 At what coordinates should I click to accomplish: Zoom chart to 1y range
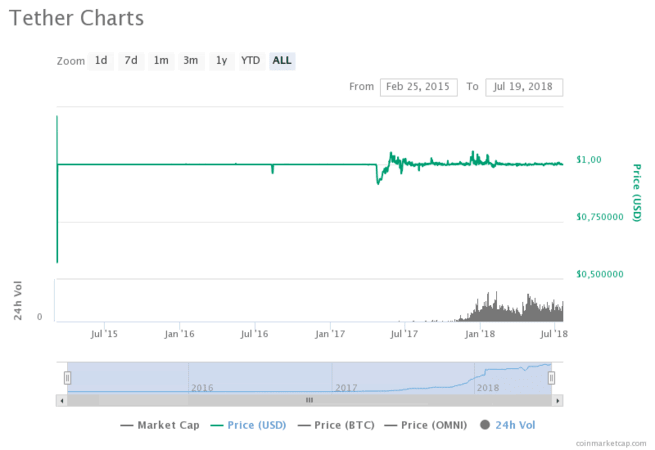pyautogui.click(x=221, y=60)
